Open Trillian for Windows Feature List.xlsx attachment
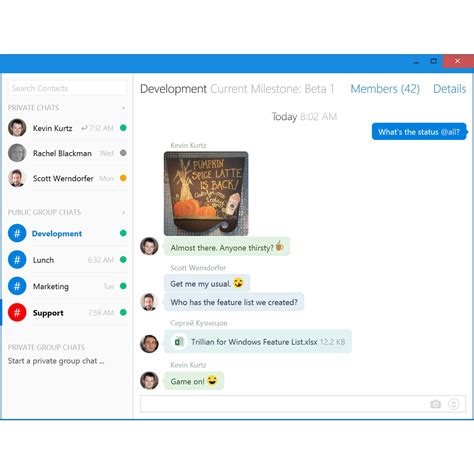474x474 pixels. click(258, 342)
